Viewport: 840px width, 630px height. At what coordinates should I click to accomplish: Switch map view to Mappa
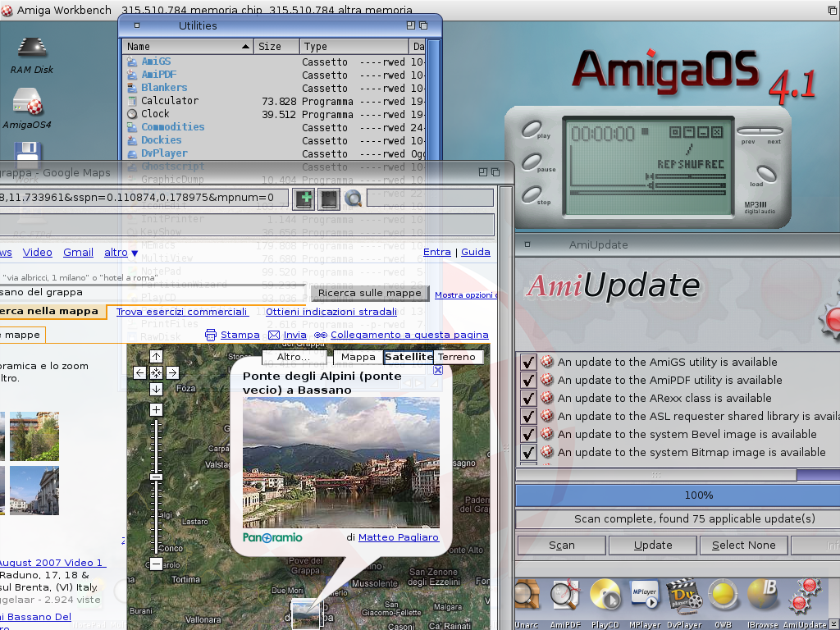pyautogui.click(x=358, y=357)
